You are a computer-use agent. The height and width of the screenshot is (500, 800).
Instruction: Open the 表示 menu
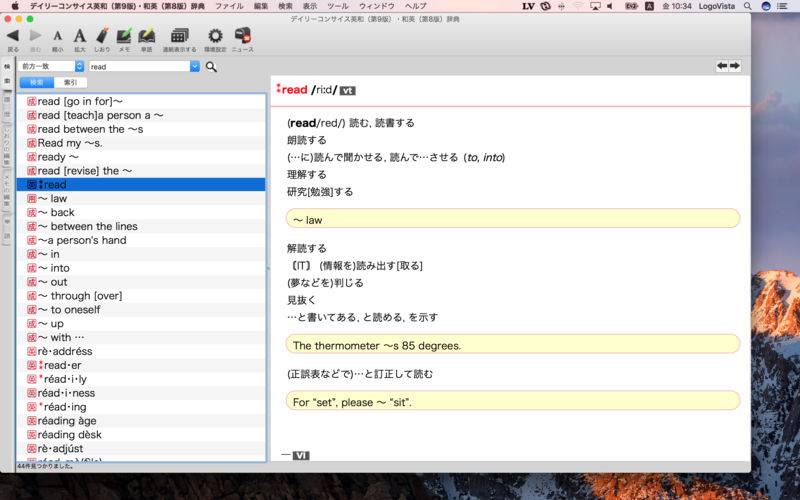coord(310,6)
